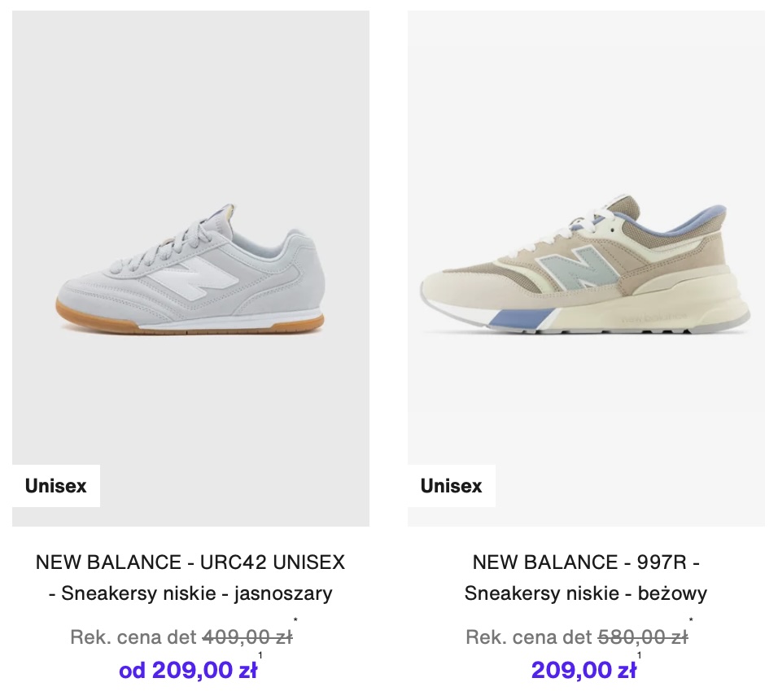The width and height of the screenshot is (778, 700).
Task: Click footnote 1 next to the 997R price
Action: point(640,655)
